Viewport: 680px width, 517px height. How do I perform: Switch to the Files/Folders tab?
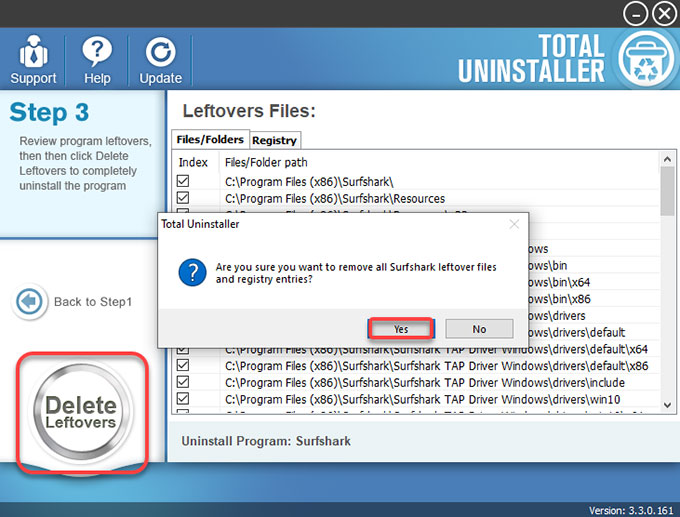tap(210, 139)
